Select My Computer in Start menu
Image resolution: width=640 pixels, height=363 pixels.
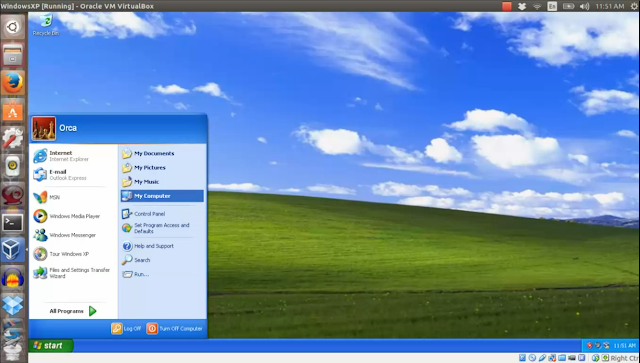pos(162,196)
